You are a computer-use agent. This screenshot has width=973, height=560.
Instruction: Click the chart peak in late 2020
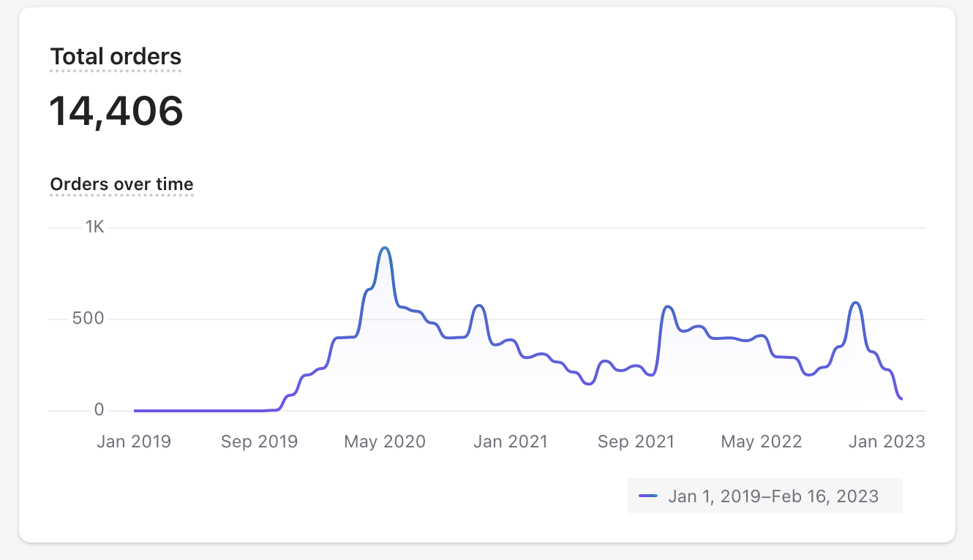tap(479, 306)
